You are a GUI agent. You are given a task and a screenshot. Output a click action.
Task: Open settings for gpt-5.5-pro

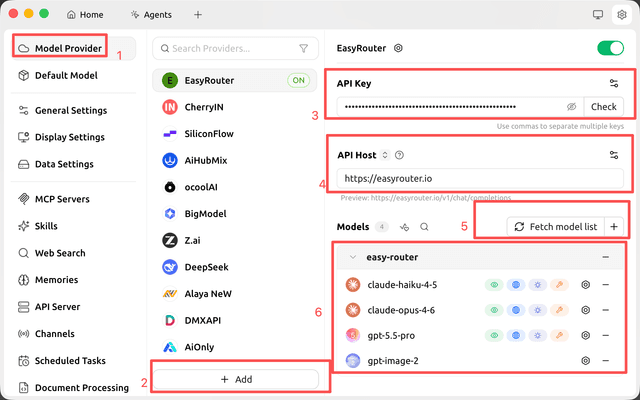586,336
